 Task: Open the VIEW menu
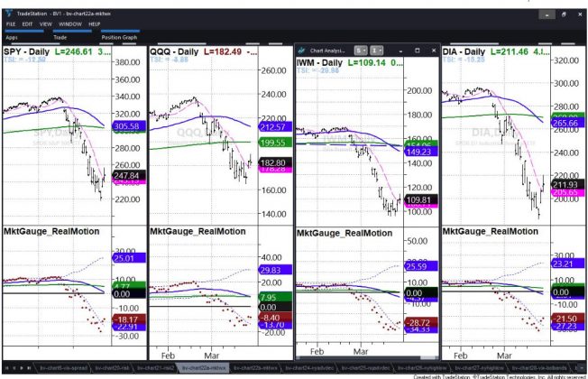pyautogui.click(x=46, y=24)
